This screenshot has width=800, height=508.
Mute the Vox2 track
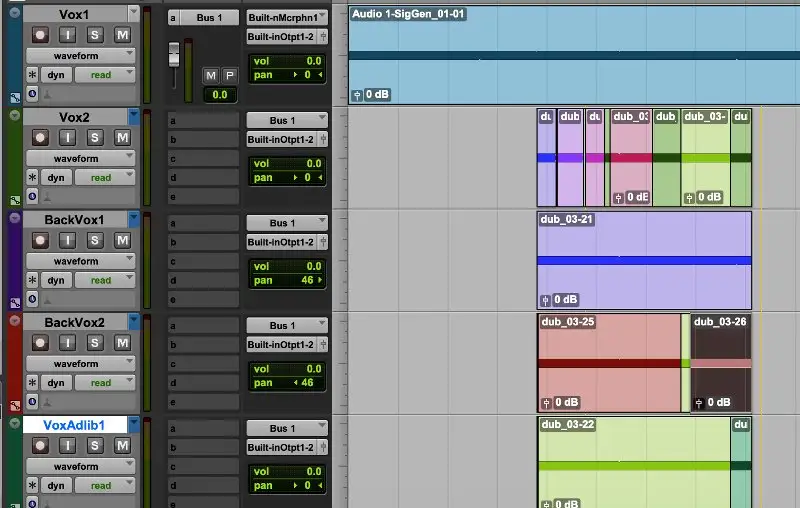pos(122,138)
